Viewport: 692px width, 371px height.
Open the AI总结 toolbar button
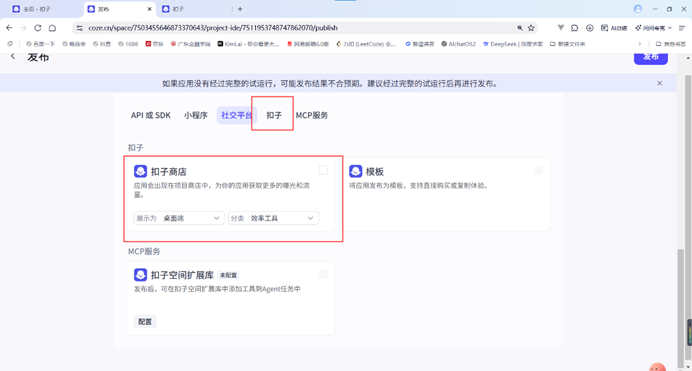click(x=614, y=28)
